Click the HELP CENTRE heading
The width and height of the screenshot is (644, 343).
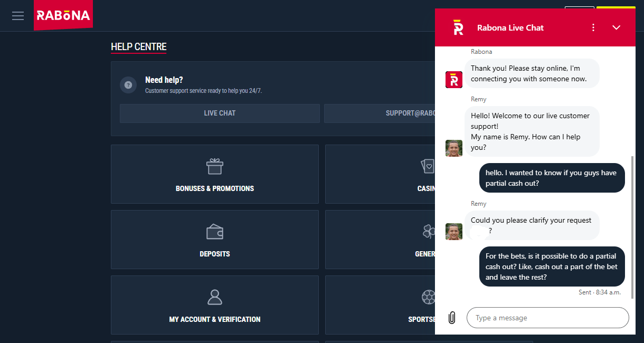pos(139,47)
